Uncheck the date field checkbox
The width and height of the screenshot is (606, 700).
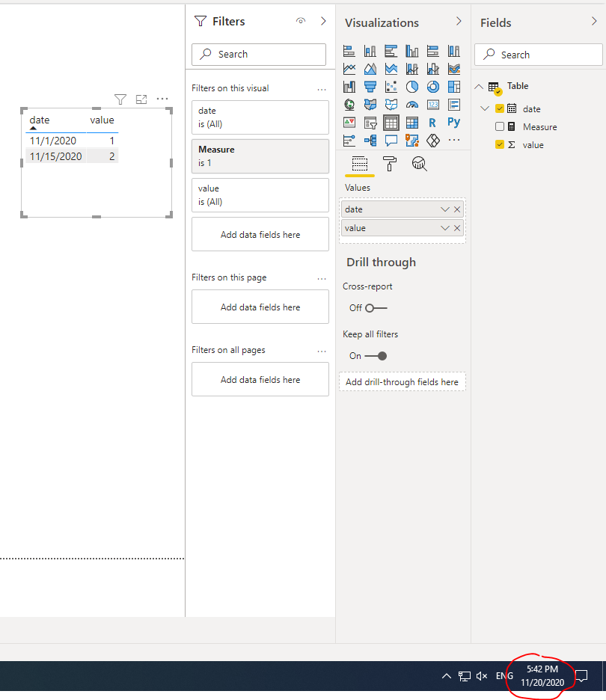point(500,108)
